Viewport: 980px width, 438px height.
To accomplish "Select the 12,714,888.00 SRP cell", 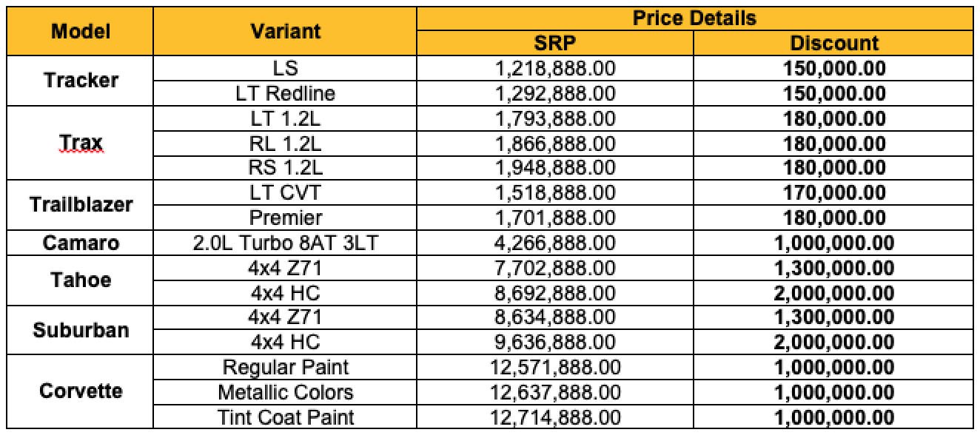I will coord(554,417).
